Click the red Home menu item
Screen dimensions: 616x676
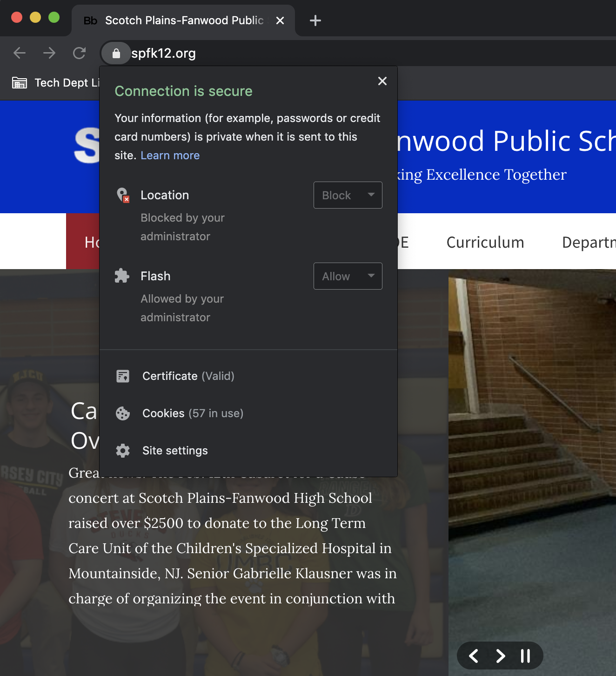point(83,241)
